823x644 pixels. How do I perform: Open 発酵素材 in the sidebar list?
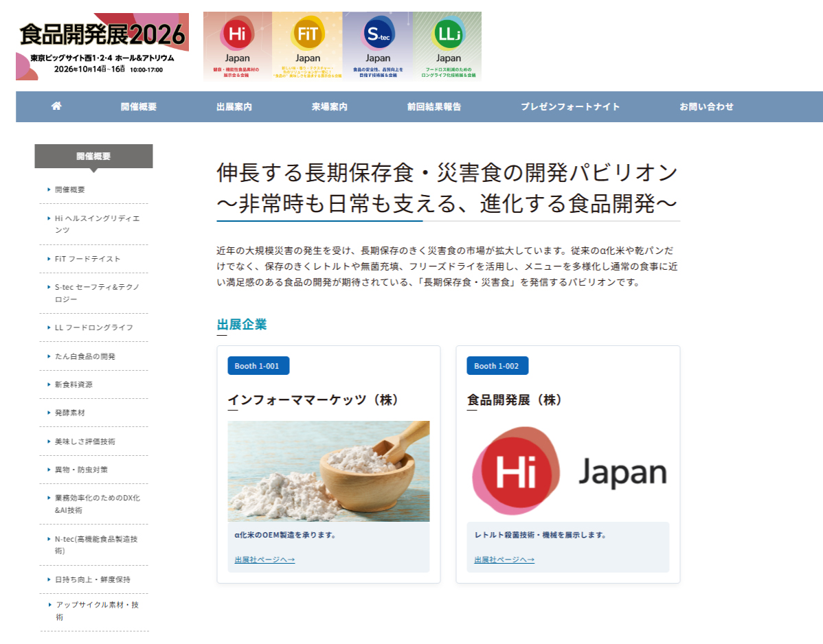tap(70, 413)
